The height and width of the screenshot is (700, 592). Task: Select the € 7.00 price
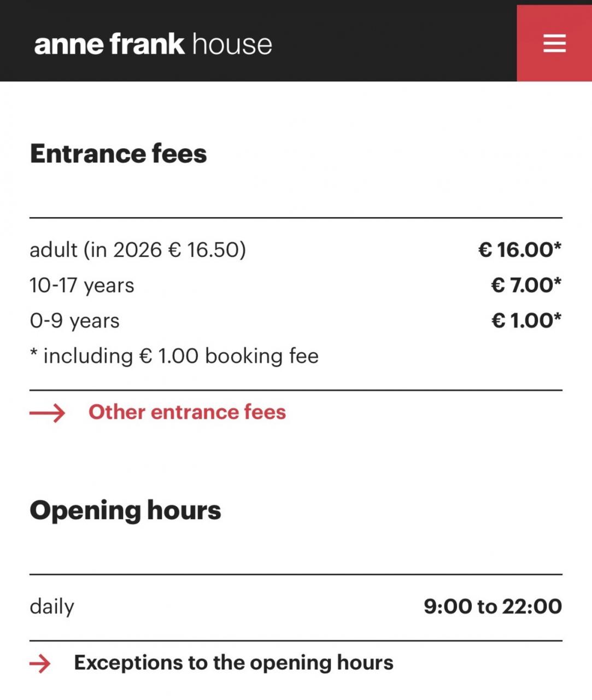(526, 285)
